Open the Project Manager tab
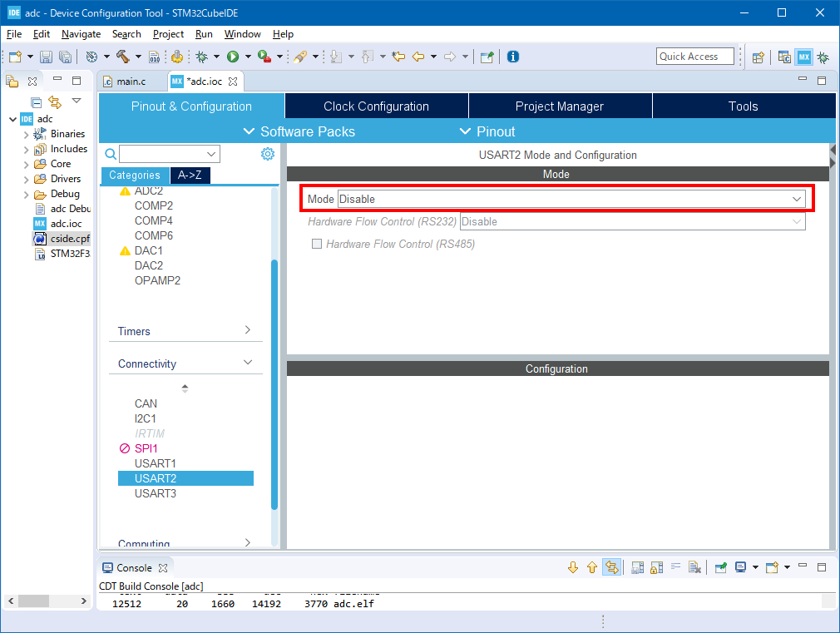 tap(560, 106)
